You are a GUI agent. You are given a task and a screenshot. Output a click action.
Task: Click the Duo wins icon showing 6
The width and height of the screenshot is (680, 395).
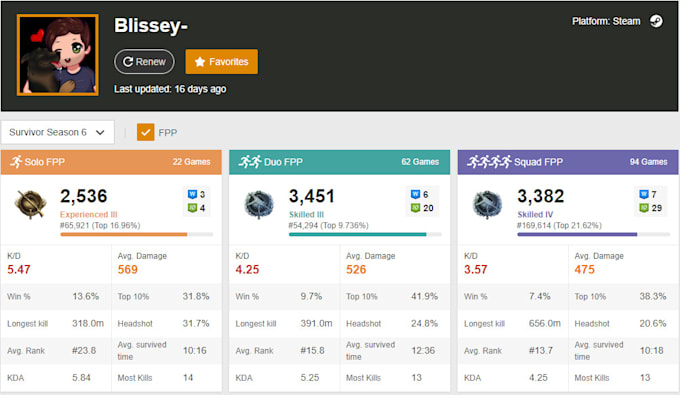click(415, 194)
